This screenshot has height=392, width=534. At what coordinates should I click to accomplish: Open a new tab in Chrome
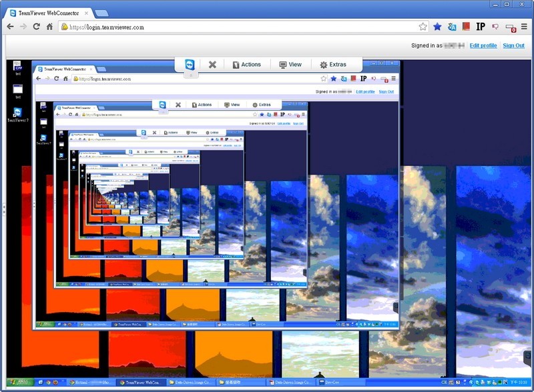(101, 13)
